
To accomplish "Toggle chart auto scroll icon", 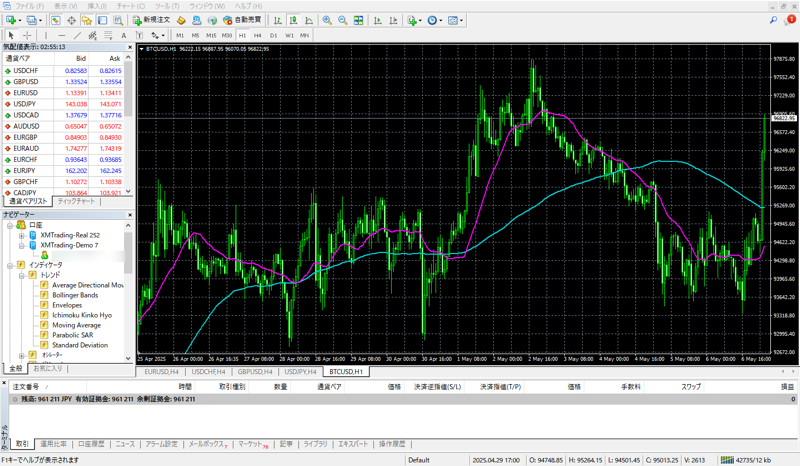I will (378, 20).
